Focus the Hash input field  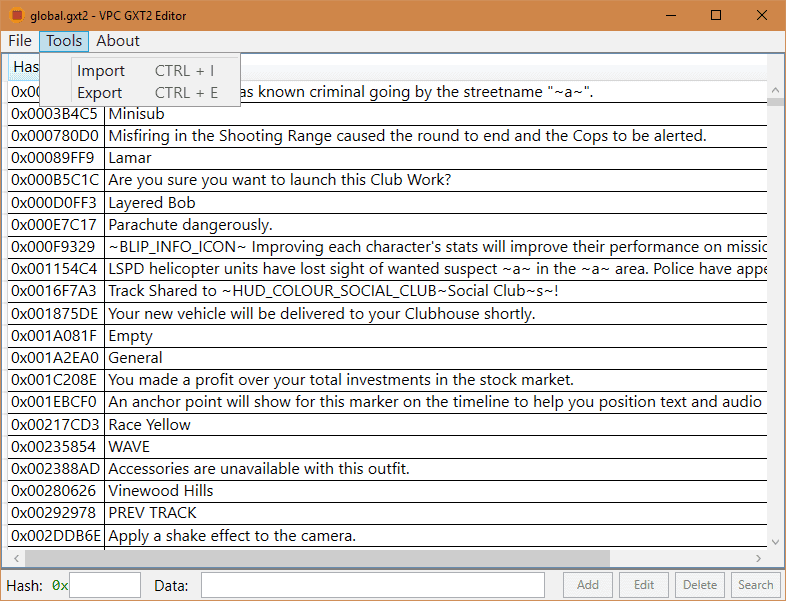[105, 585]
